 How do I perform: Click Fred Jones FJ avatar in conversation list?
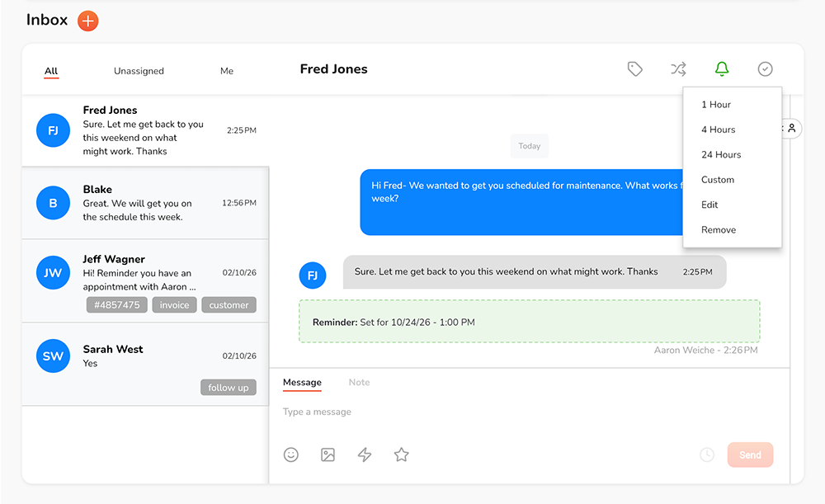point(53,130)
